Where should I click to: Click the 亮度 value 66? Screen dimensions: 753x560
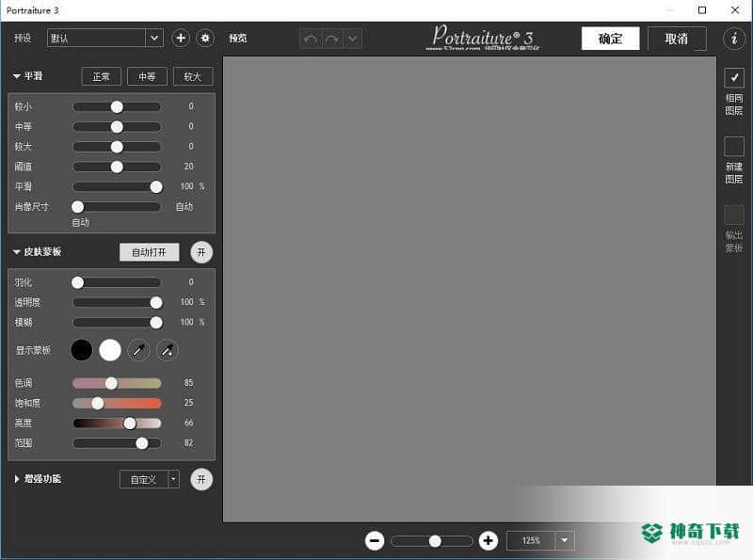[189, 423]
